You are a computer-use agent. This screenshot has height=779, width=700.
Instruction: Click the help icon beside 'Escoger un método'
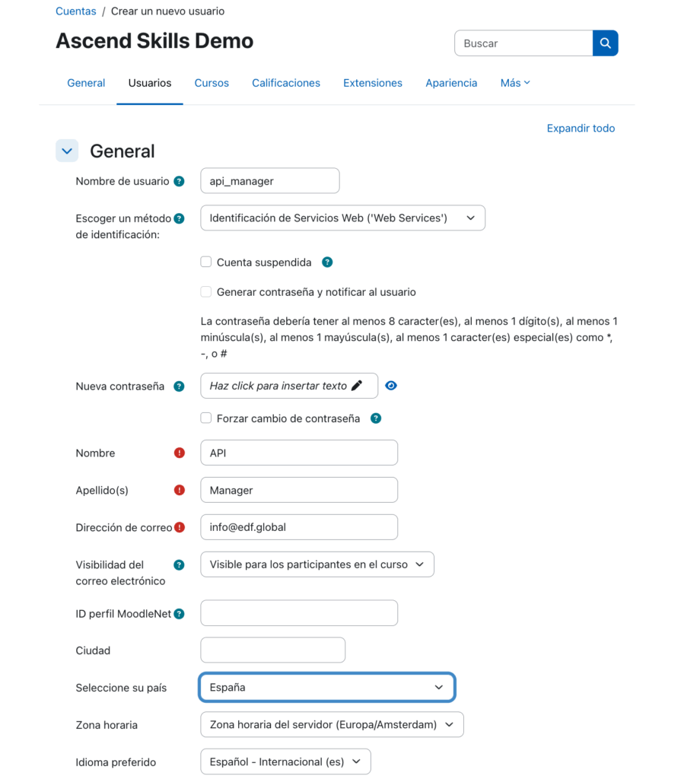tap(179, 218)
